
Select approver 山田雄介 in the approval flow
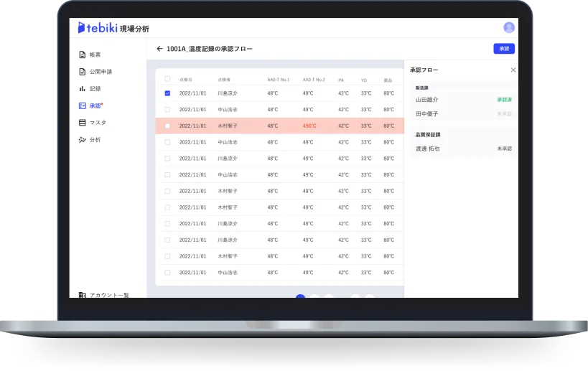click(x=427, y=100)
